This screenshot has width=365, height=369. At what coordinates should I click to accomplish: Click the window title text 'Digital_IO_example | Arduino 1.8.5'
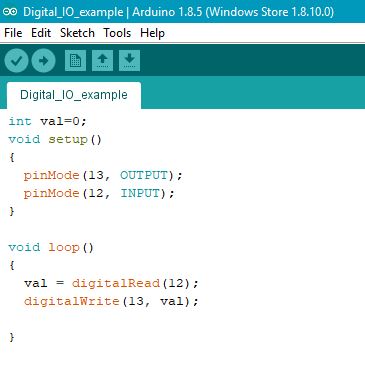[x=113, y=12]
